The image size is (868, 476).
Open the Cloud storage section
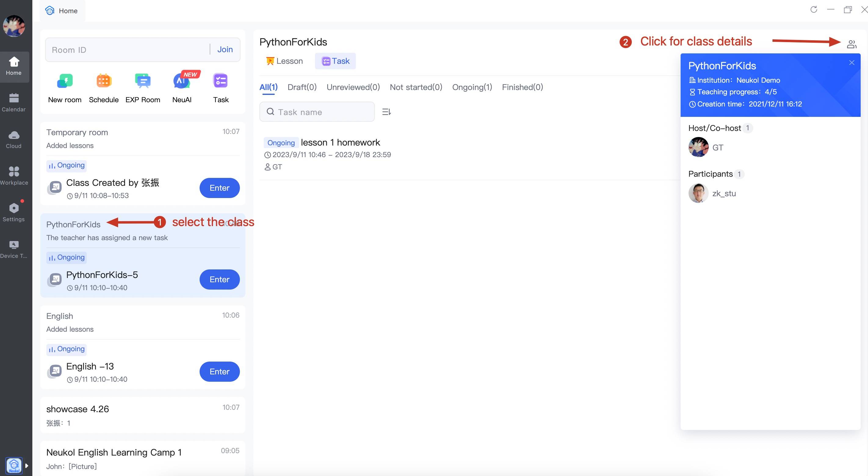13,139
